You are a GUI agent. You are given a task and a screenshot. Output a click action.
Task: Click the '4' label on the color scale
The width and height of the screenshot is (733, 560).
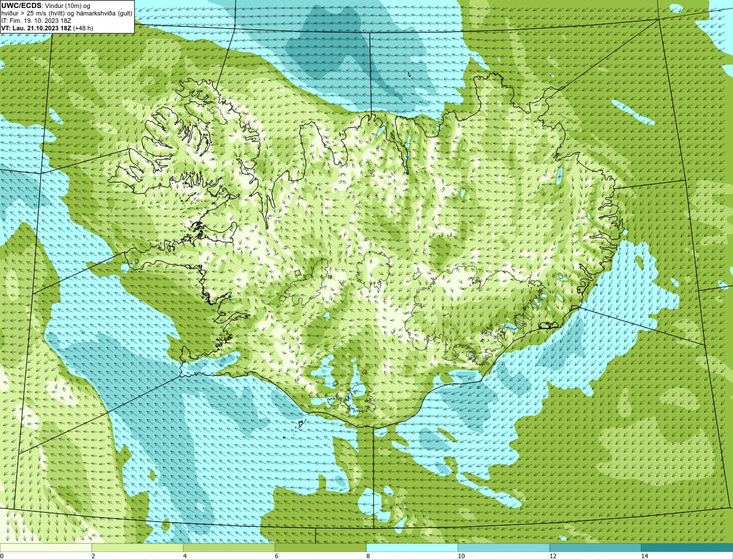(184, 556)
